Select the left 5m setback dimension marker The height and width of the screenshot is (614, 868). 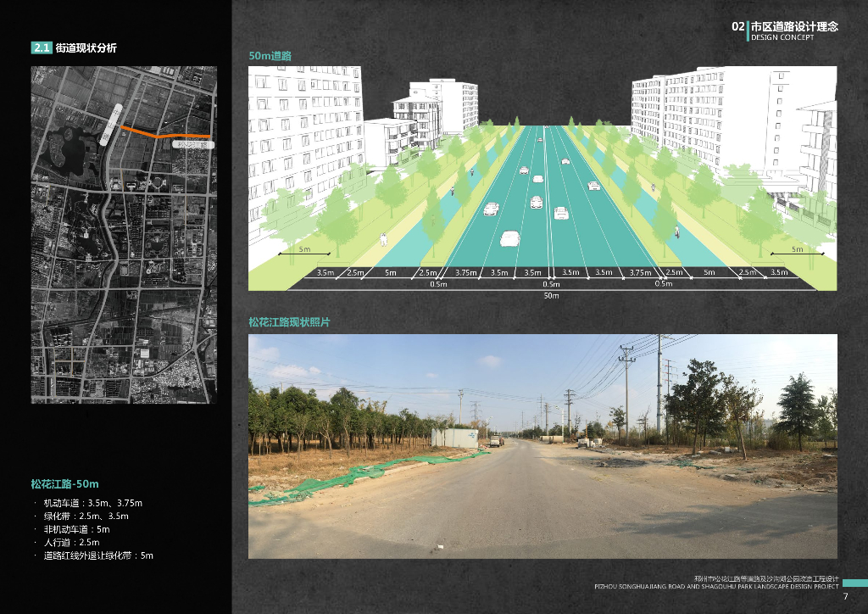[304, 251]
